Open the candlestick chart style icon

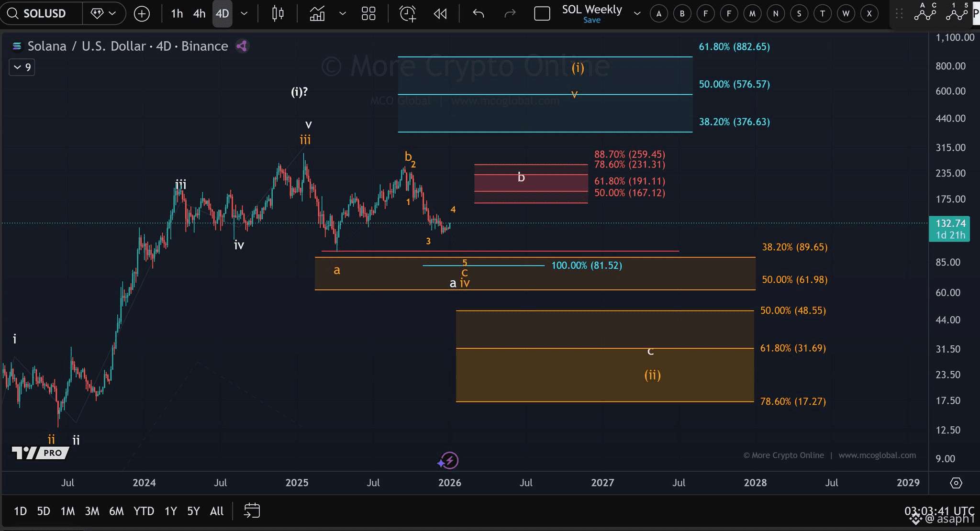(x=278, y=14)
